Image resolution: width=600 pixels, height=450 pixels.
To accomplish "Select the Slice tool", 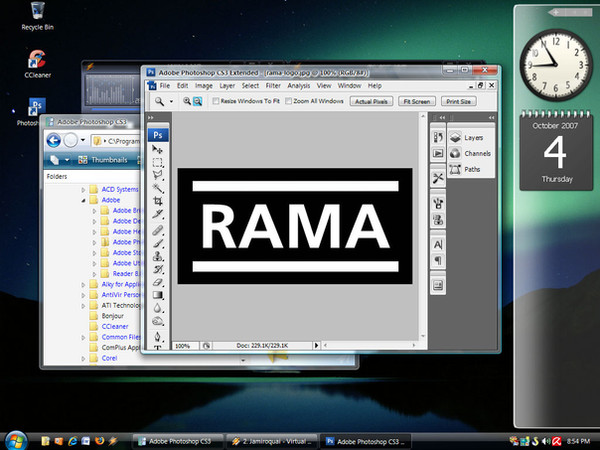I will point(158,214).
